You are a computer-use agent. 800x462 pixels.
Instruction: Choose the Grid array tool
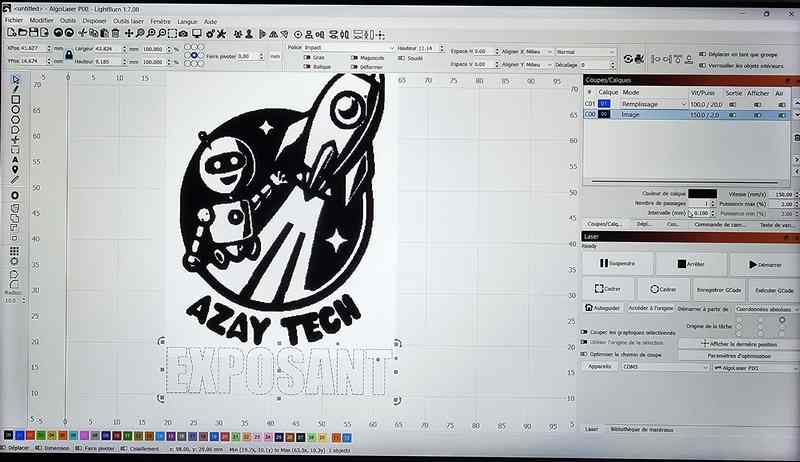(x=15, y=250)
